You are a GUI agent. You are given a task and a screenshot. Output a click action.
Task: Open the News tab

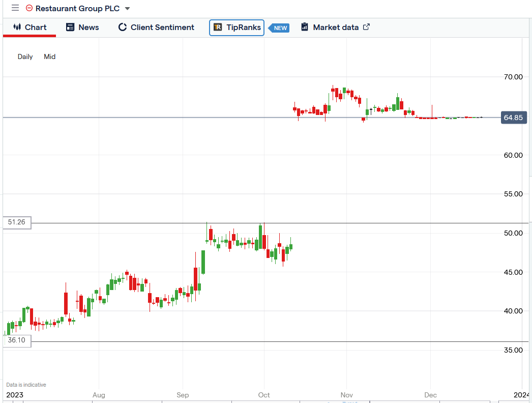click(x=82, y=27)
